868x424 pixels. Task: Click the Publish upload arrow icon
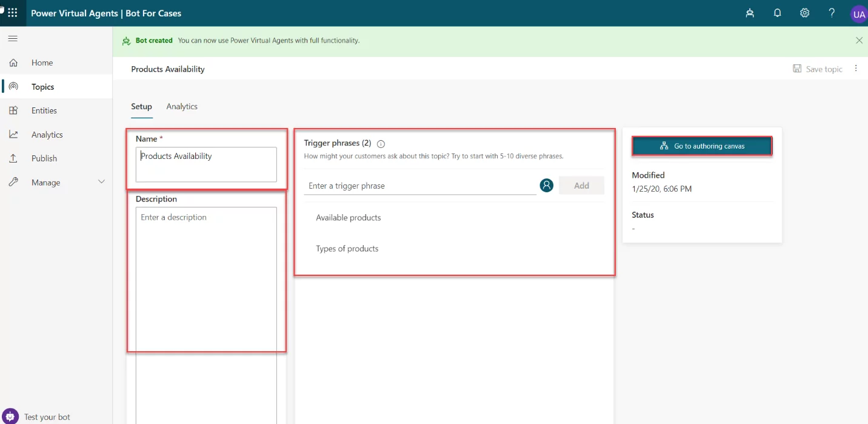click(13, 158)
